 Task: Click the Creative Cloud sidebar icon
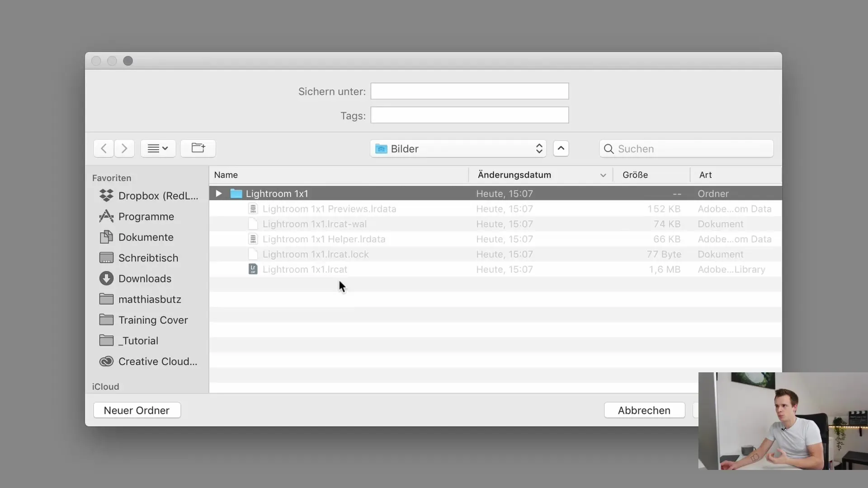click(106, 361)
